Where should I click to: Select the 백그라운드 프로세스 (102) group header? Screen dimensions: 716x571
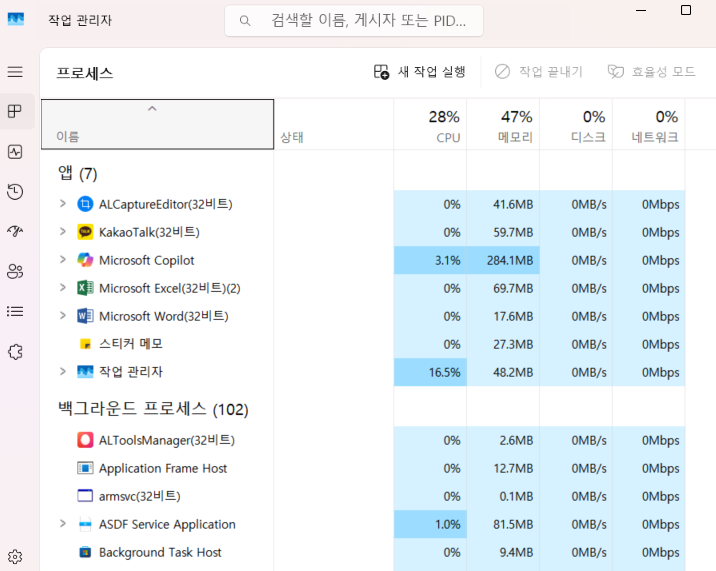pyautogui.click(x=153, y=408)
